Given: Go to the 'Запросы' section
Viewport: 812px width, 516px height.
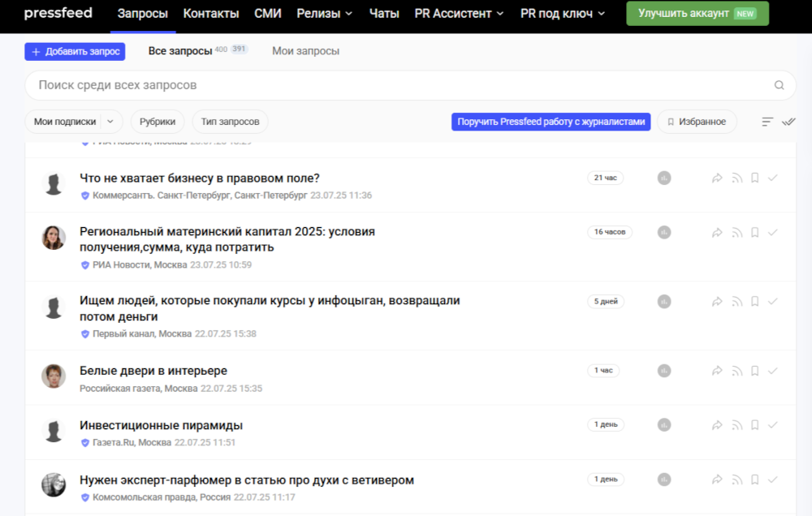Looking at the screenshot, I should pos(142,14).
